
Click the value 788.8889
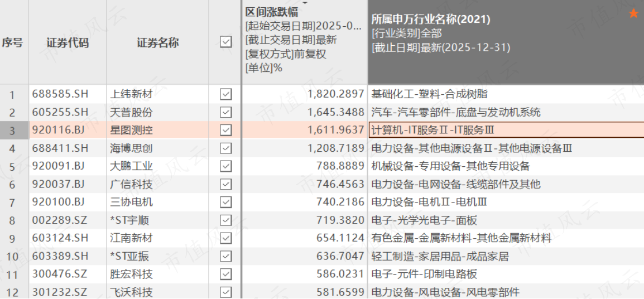(x=341, y=166)
